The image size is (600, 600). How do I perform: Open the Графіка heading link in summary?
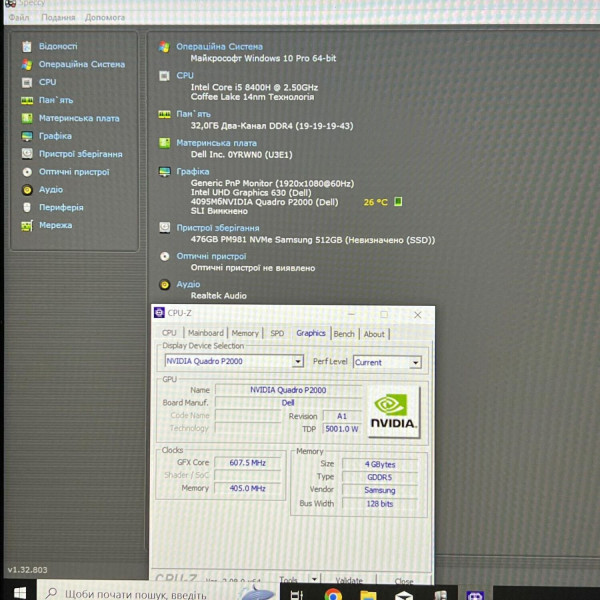(x=192, y=171)
